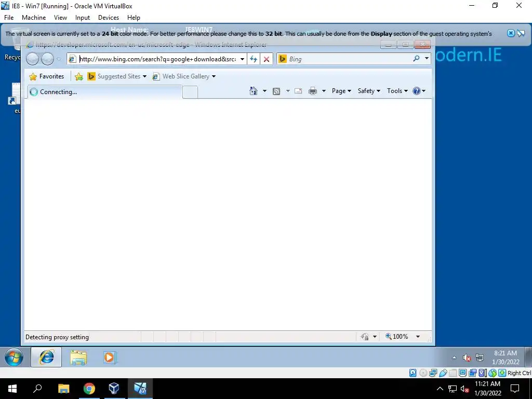This screenshot has height=399, width=532.
Task: Click the 100% zoom level button
Action: click(396, 336)
